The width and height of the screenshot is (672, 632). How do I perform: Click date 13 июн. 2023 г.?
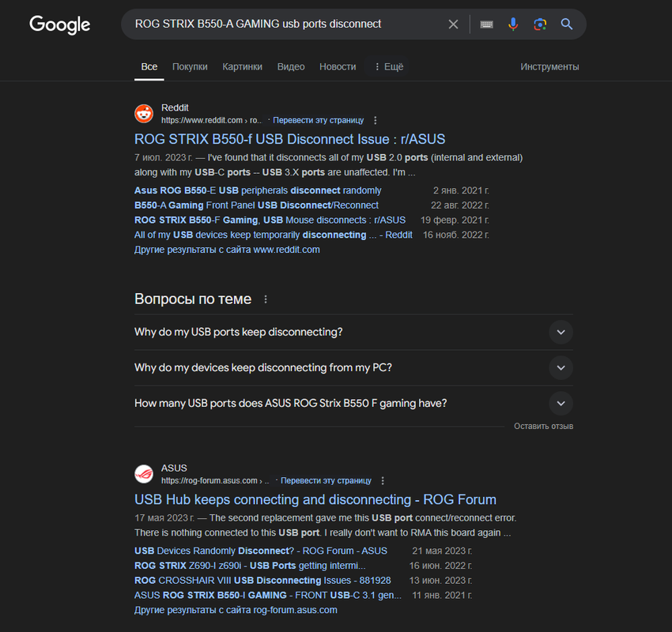click(x=440, y=581)
